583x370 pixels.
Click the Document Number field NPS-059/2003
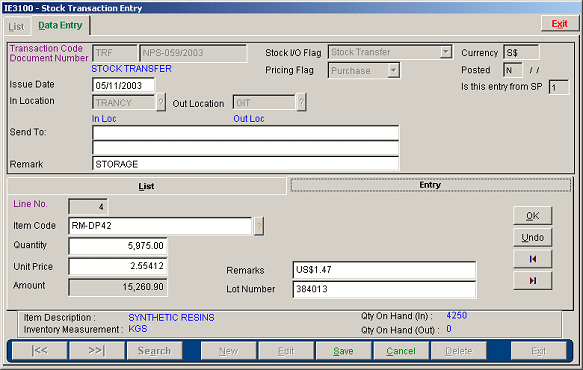193,53
